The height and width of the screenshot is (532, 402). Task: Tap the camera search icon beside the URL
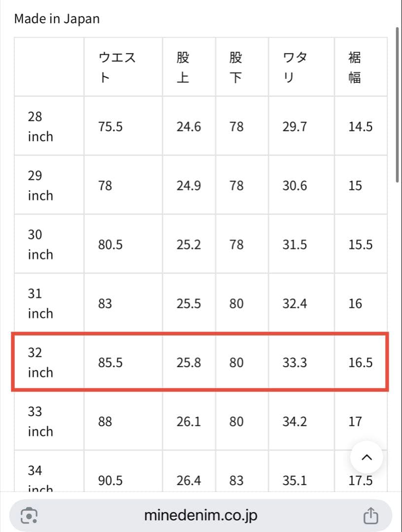30,515
